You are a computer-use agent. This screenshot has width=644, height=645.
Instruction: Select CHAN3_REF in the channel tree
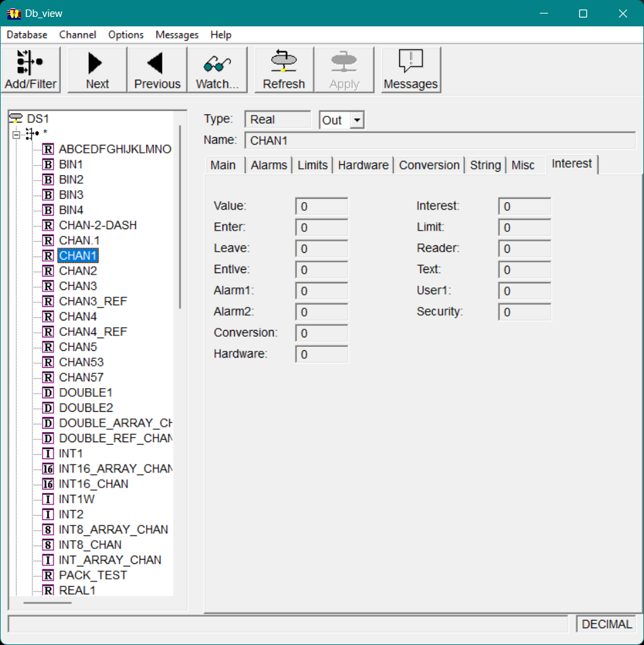pos(93,301)
